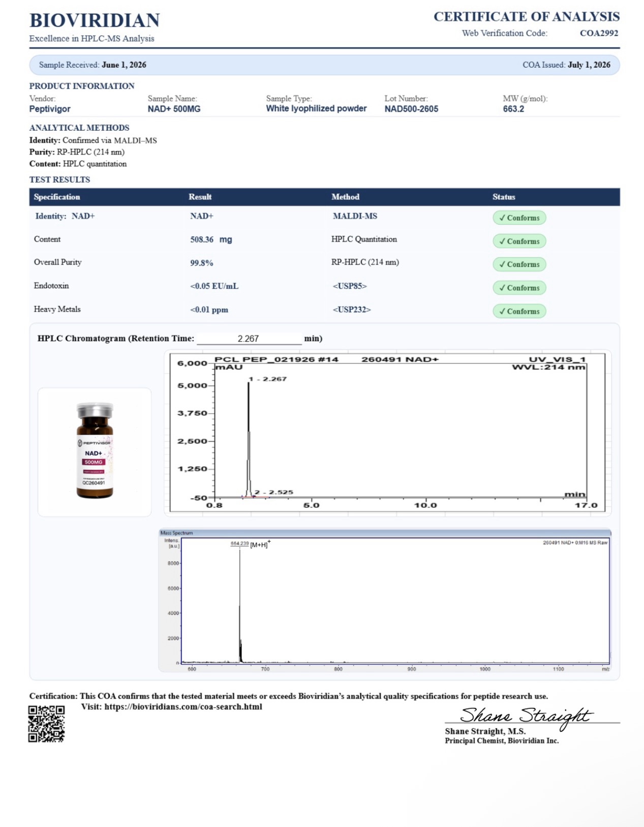This screenshot has width=644, height=827.
Task: Click the retention time field showing 2.267
Action: coord(249,338)
